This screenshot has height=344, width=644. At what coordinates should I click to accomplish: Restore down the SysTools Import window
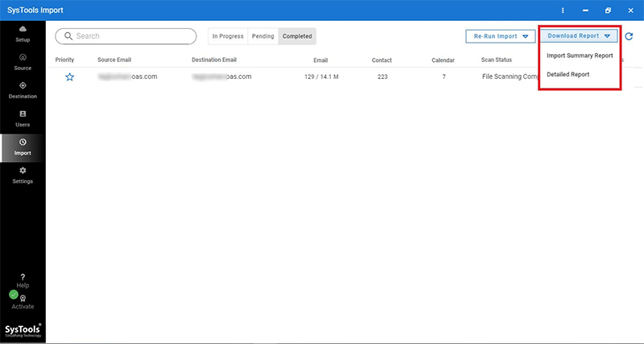point(609,10)
